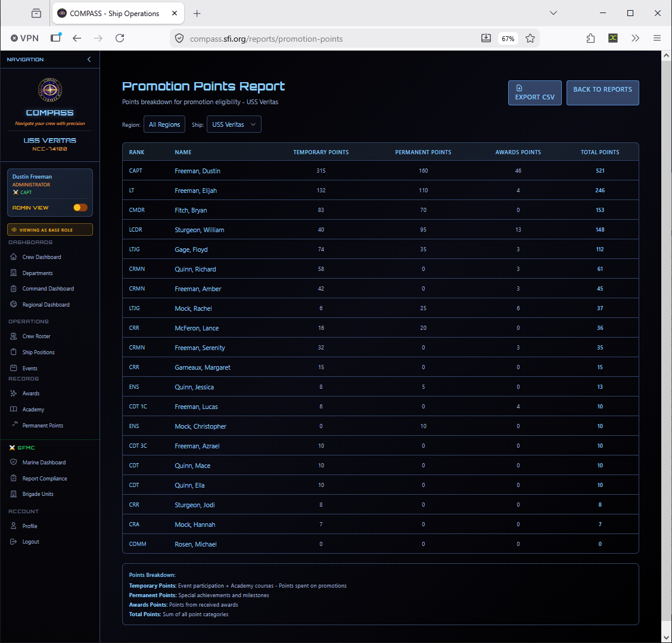
Task: Open a new browser tab
Action: (197, 13)
